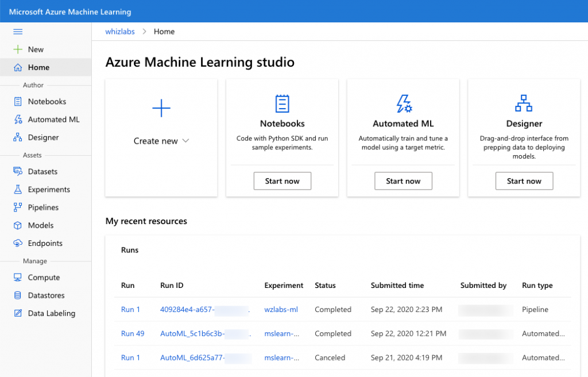Start now on the Automated ML card
Viewport: 588px width, 377px height.
[x=403, y=180]
